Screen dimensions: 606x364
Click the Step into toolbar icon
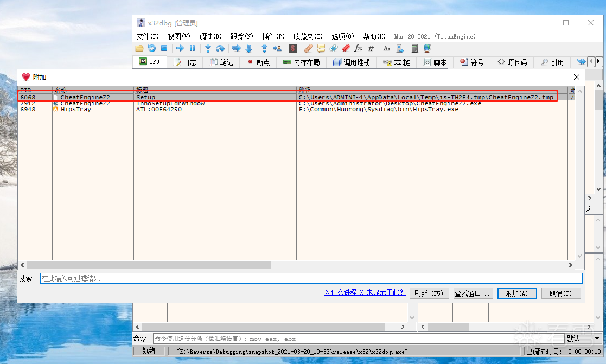pos(208,48)
